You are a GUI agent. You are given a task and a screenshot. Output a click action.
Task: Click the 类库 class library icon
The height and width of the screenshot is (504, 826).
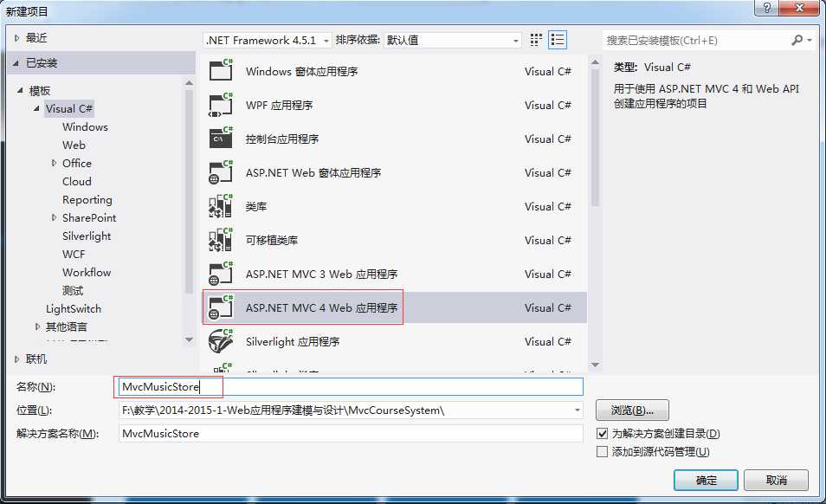[221, 205]
